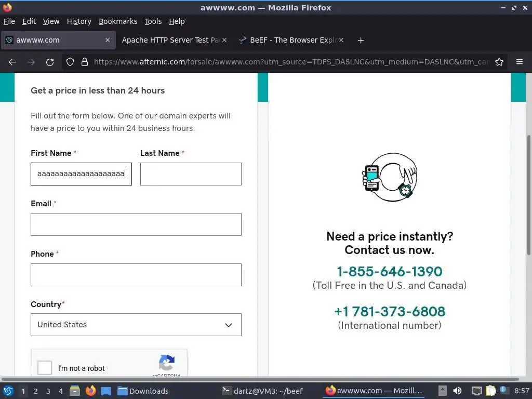Call toll free number 1-855-646-1390
The image size is (532, 399).
click(x=390, y=271)
